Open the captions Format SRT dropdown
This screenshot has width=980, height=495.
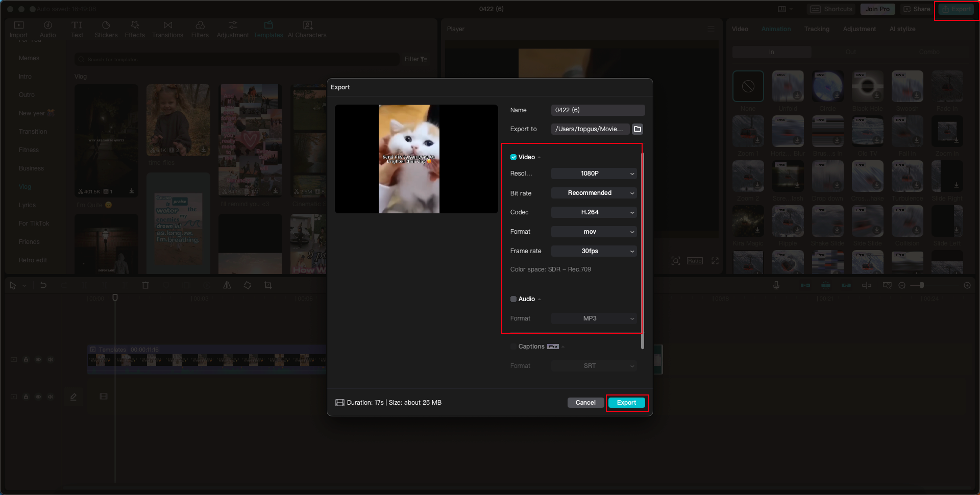[594, 366]
